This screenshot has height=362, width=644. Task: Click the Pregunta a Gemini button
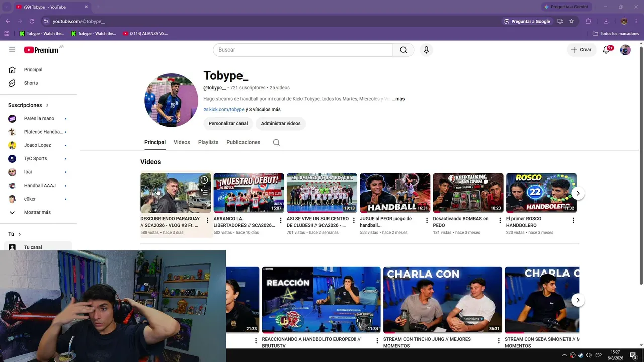coord(566,7)
